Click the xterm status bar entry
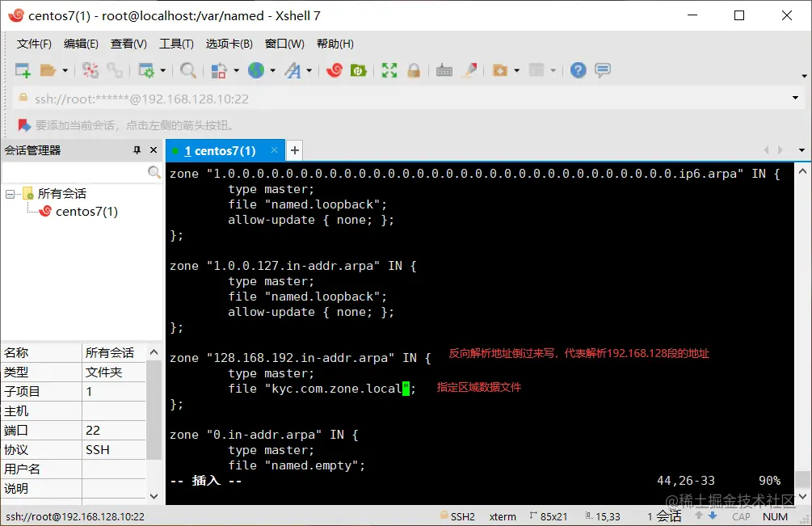 (x=503, y=516)
